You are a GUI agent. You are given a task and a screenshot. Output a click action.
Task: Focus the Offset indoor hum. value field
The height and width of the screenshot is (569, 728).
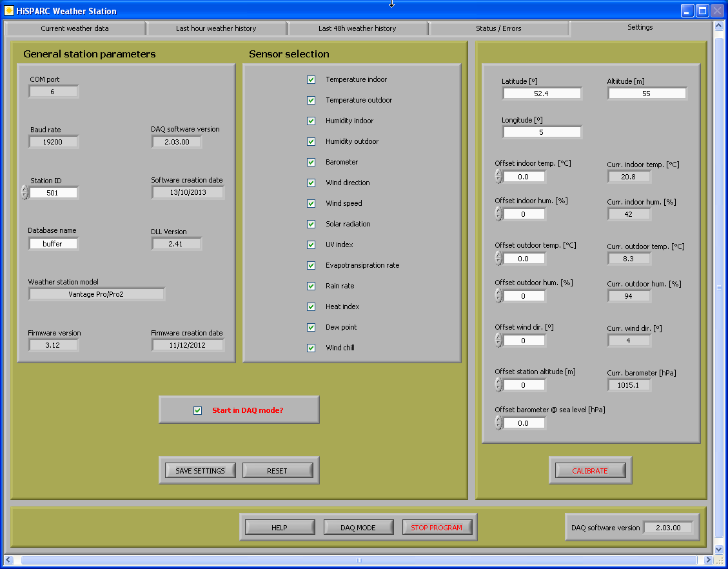(524, 214)
